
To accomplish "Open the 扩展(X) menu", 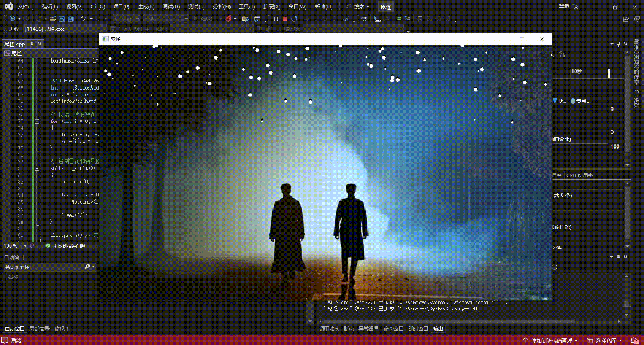I will 271,7.
